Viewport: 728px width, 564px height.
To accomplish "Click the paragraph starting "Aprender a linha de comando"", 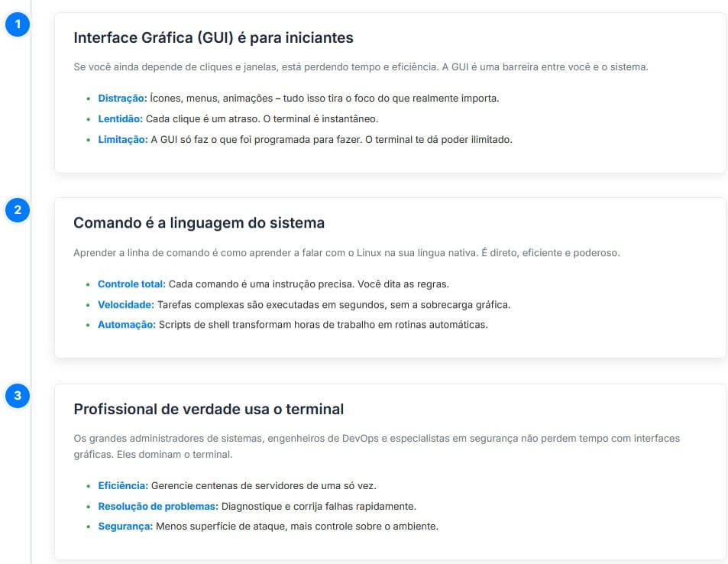I will click(x=347, y=253).
